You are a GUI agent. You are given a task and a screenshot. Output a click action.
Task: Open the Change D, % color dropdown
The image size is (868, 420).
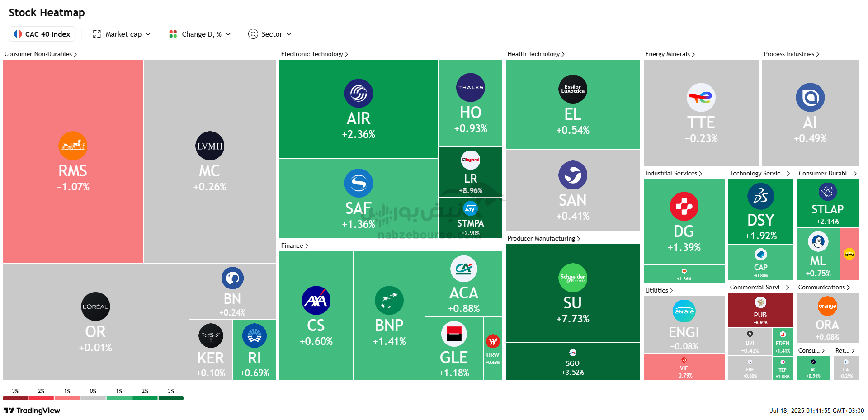[x=200, y=34]
